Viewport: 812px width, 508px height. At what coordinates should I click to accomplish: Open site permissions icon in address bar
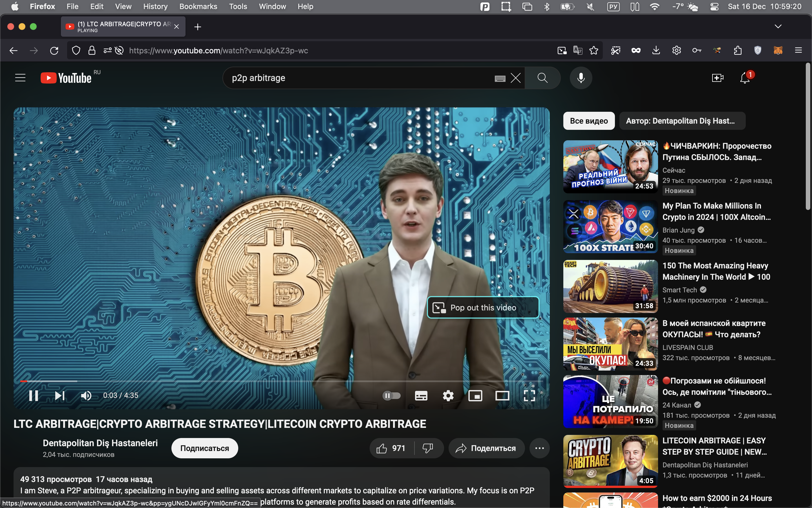pos(107,51)
